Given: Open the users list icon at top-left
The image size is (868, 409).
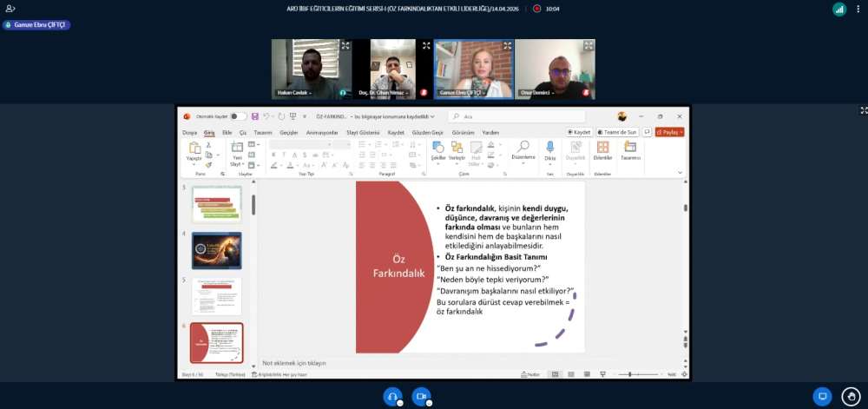Looking at the screenshot, I should [x=10, y=9].
